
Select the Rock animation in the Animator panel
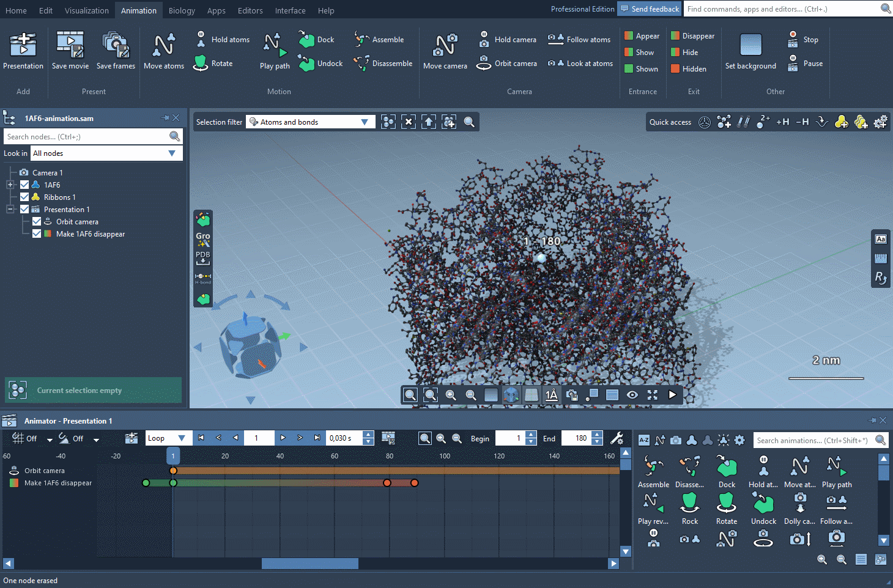(689, 506)
